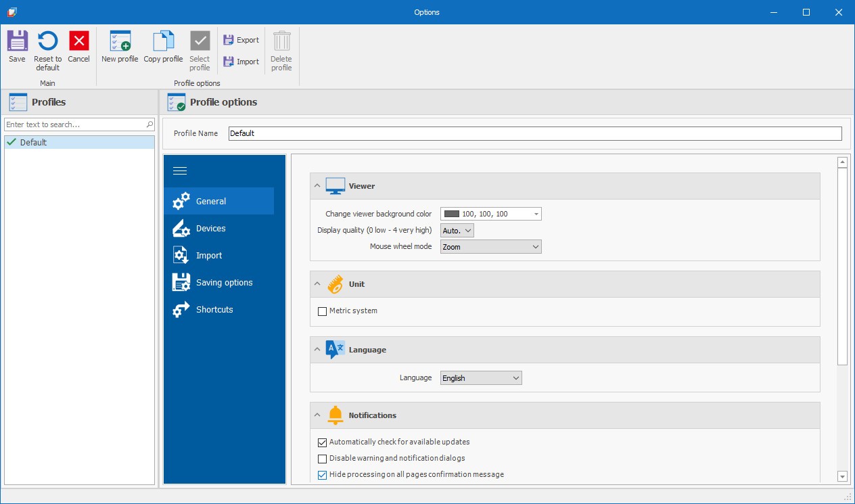Click the Save button label
855x504 pixels.
click(17, 59)
